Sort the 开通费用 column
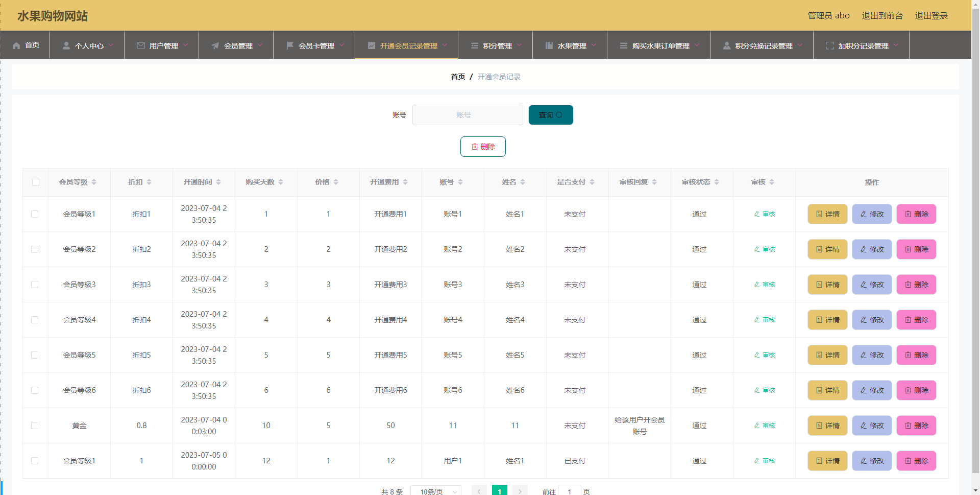This screenshot has width=980, height=495. 405,182
